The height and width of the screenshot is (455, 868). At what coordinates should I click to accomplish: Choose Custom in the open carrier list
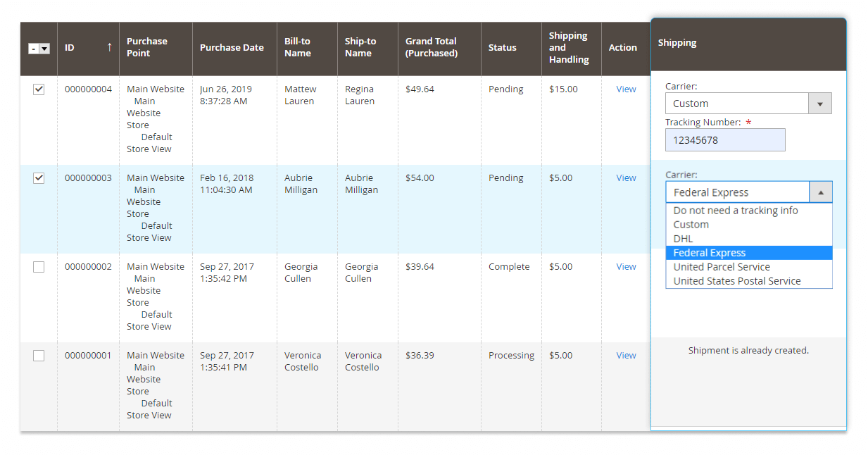[691, 225]
